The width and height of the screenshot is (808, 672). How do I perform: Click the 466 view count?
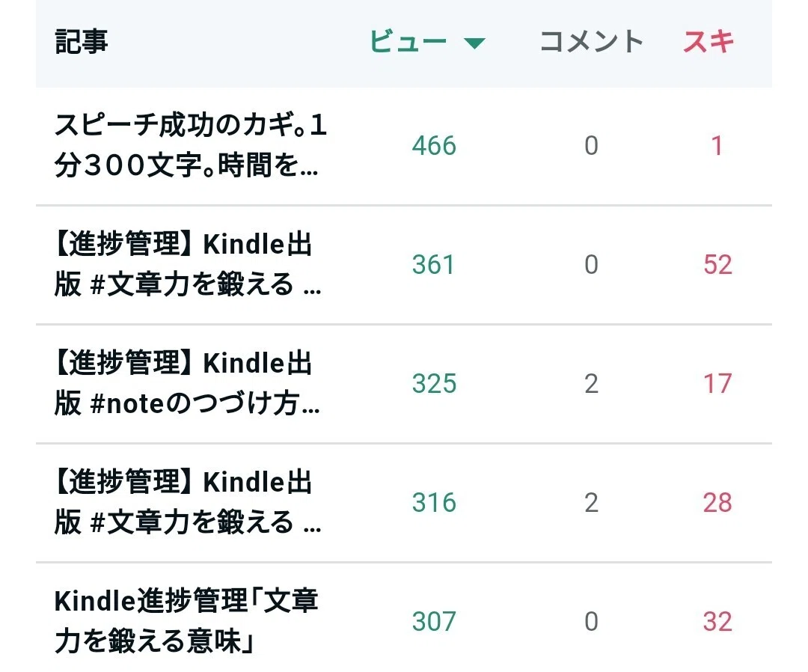434,146
